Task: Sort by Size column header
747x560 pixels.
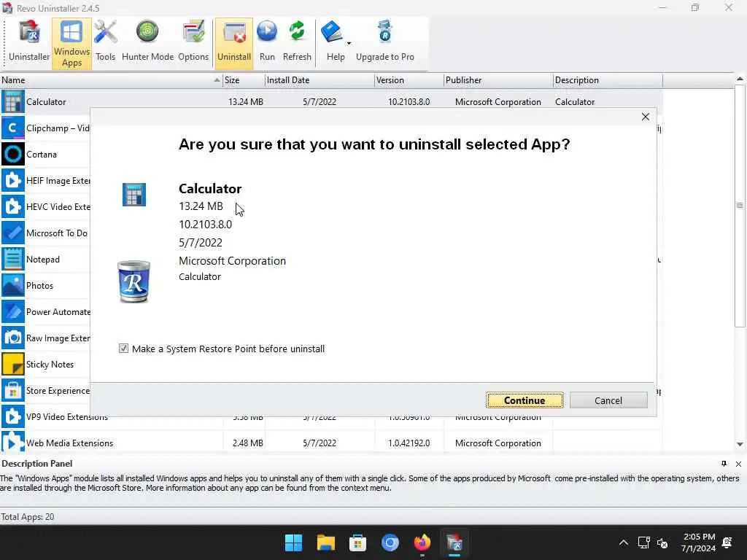Action: 244,80
